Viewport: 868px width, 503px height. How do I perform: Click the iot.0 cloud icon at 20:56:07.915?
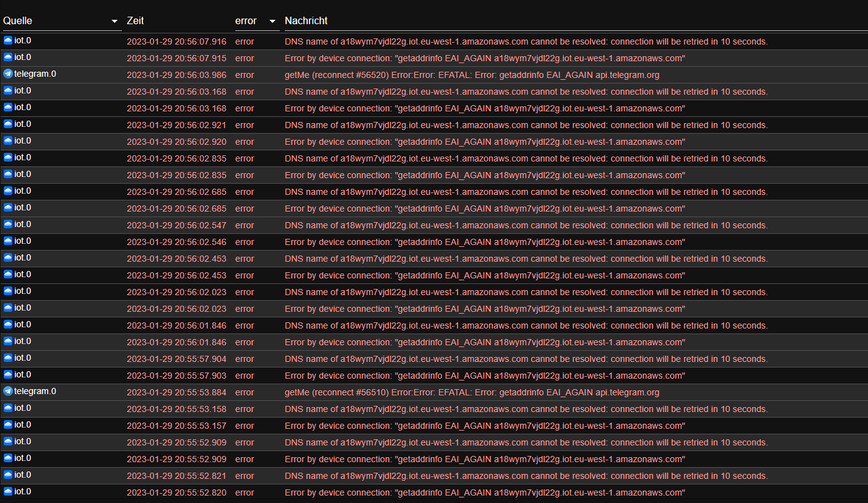coord(8,57)
